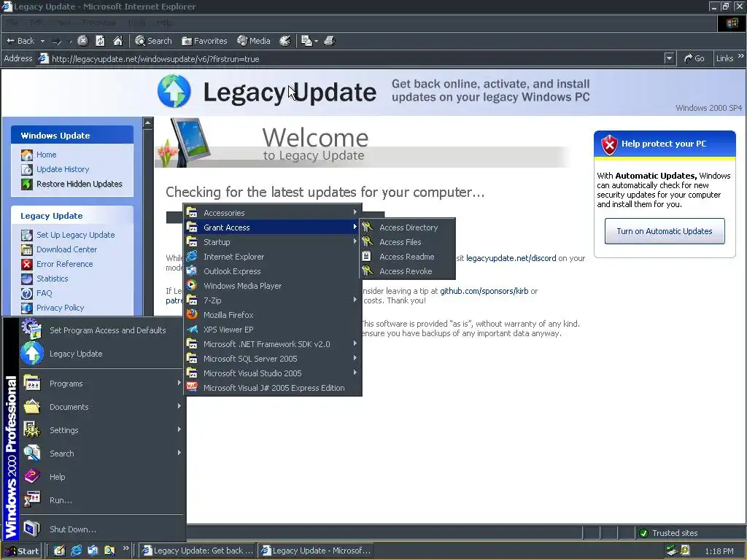This screenshot has height=560, width=747.
Task: Launch Internet Explorer from Quick Launch
Action: [x=76, y=551]
